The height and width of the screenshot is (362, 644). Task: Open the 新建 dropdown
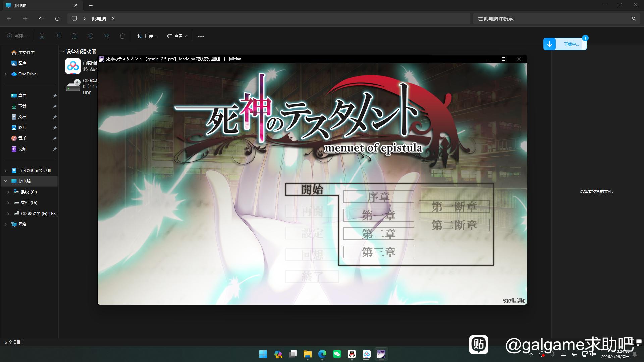tap(17, 36)
